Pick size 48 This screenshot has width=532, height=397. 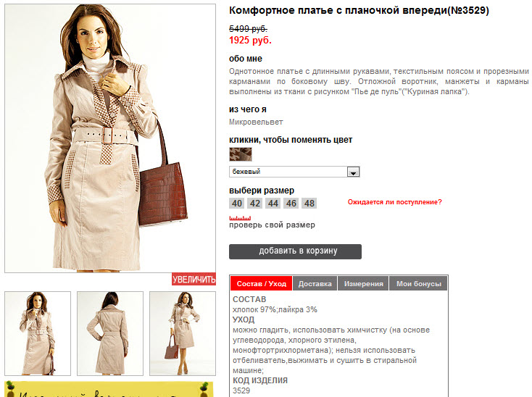(x=309, y=204)
